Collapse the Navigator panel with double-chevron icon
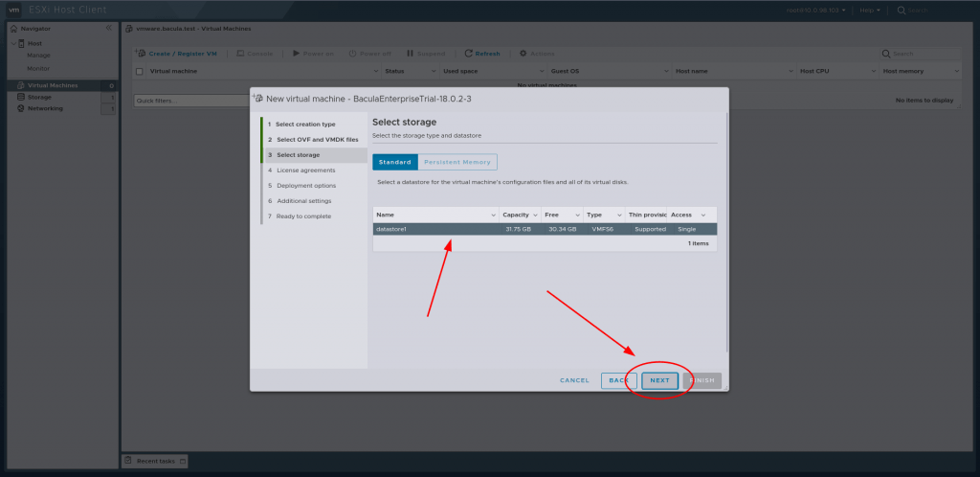The width and height of the screenshot is (980, 477). click(x=108, y=29)
